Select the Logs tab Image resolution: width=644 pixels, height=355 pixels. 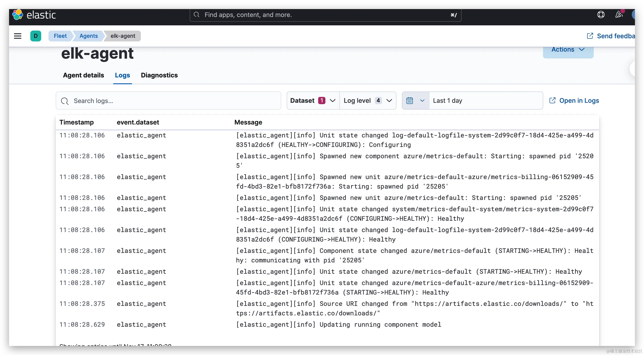tap(122, 75)
